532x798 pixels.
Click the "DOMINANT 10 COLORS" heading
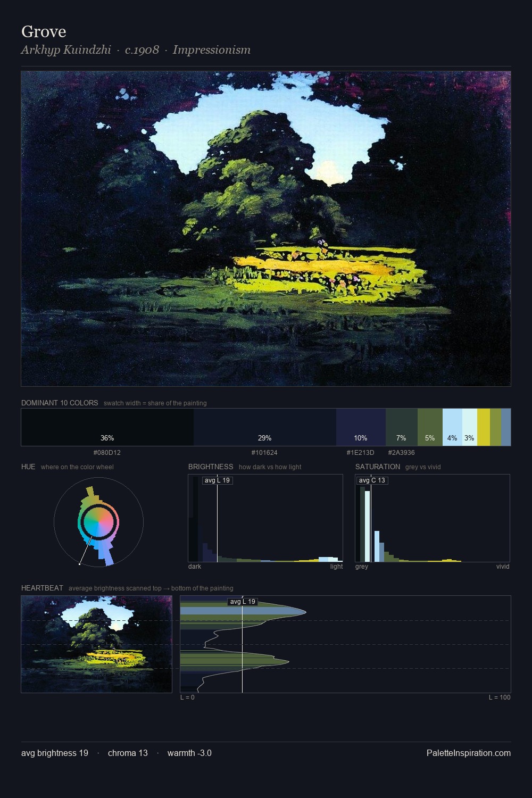point(60,403)
